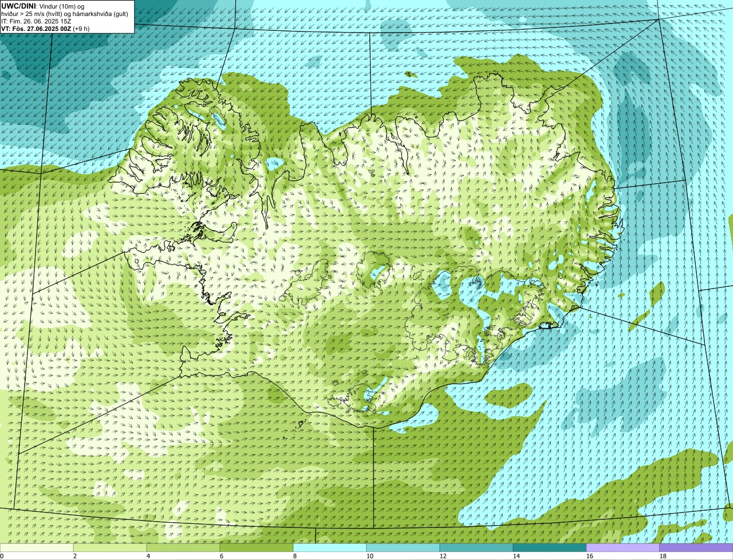733x560 pixels.
Task: Choose the 14–16 m/s dark teal legend swatch
Action: pyautogui.click(x=550, y=548)
